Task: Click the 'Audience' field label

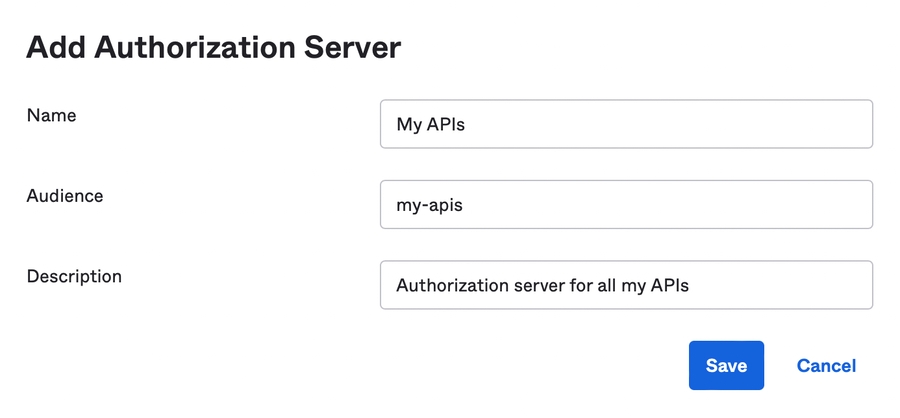Action: (x=65, y=196)
